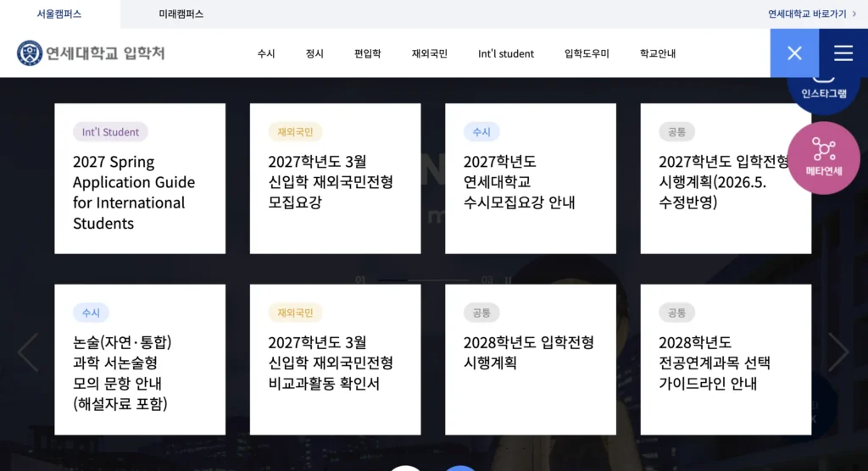Open 2027학년도 연세대학교 수시모집요강 안내 card

[531, 178]
